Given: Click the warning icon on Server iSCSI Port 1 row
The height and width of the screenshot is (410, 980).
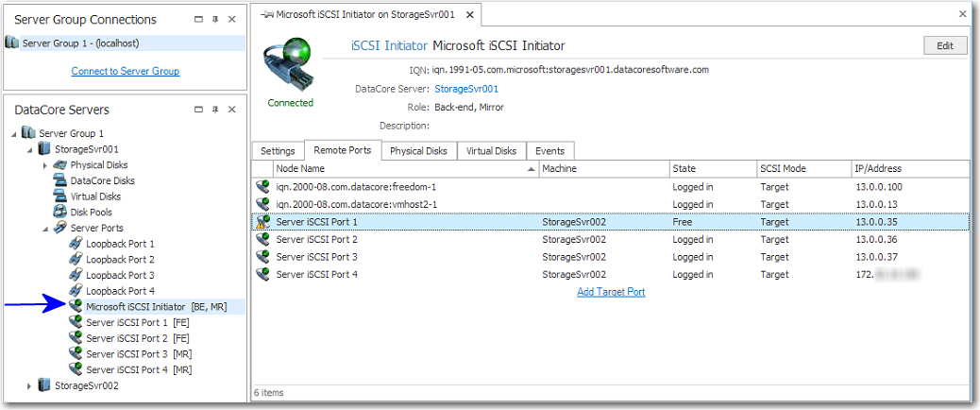Looking at the screenshot, I should pos(262,222).
